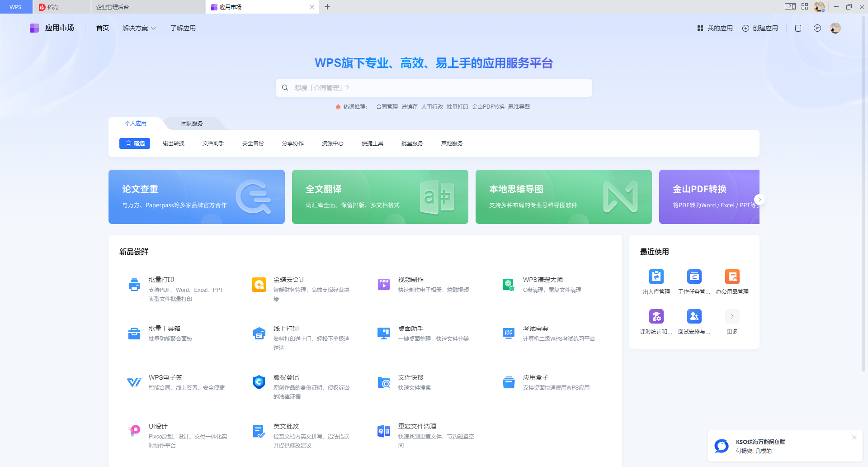Show next banner with carousel arrow
The width and height of the screenshot is (868, 467).
[x=759, y=200]
